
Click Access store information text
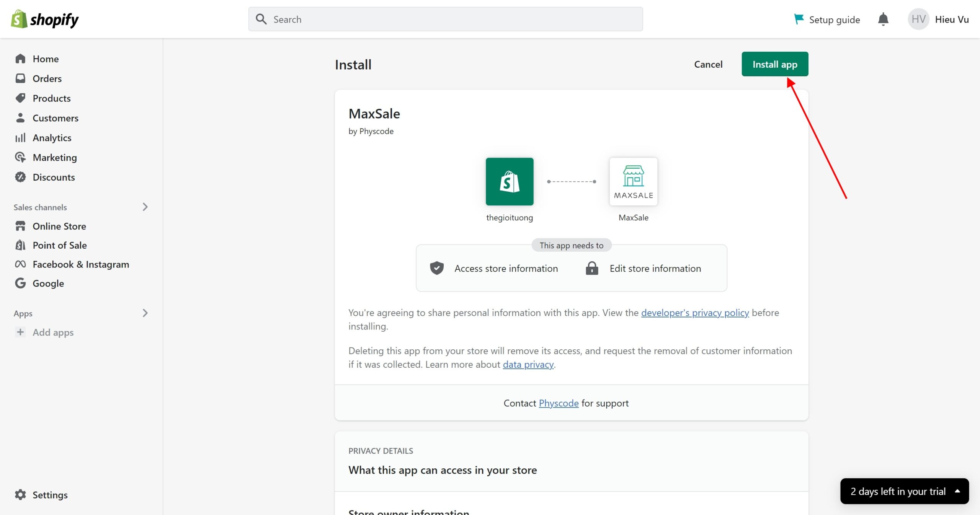pos(506,269)
